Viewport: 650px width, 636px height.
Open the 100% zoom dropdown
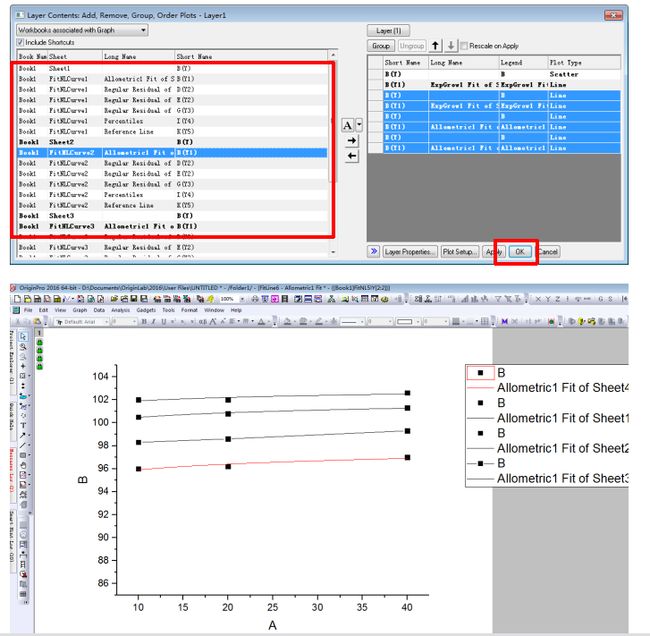[x=242, y=299]
